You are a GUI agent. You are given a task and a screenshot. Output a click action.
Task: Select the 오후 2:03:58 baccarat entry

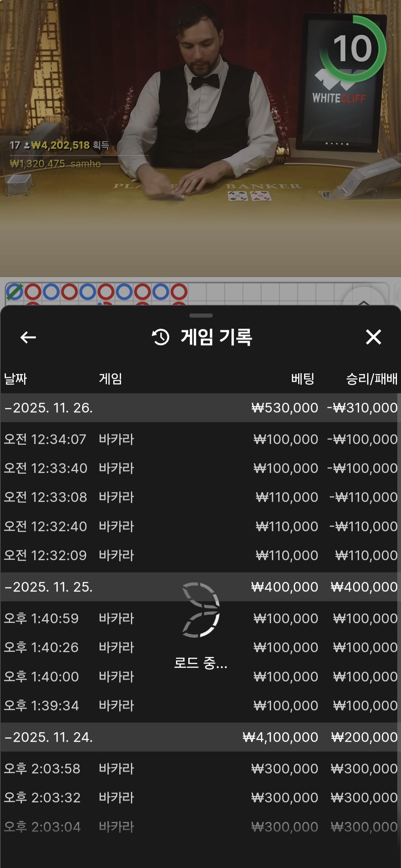[200, 769]
